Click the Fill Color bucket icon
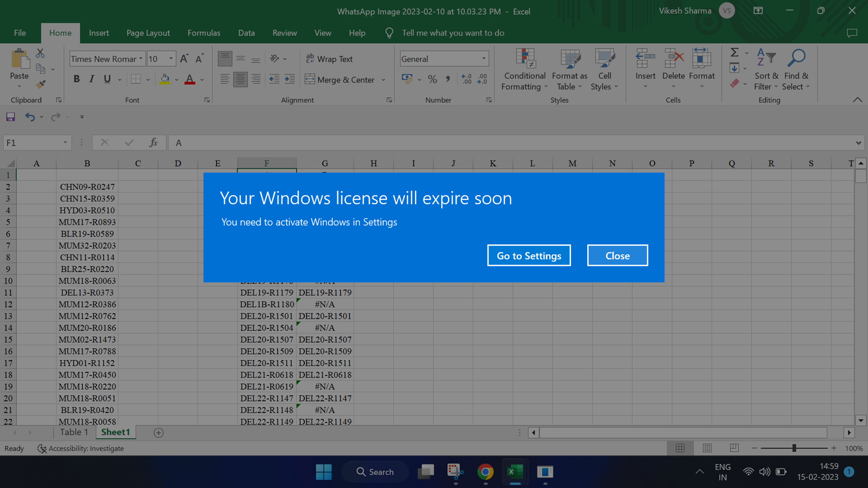This screenshot has width=868, height=488. tap(164, 79)
